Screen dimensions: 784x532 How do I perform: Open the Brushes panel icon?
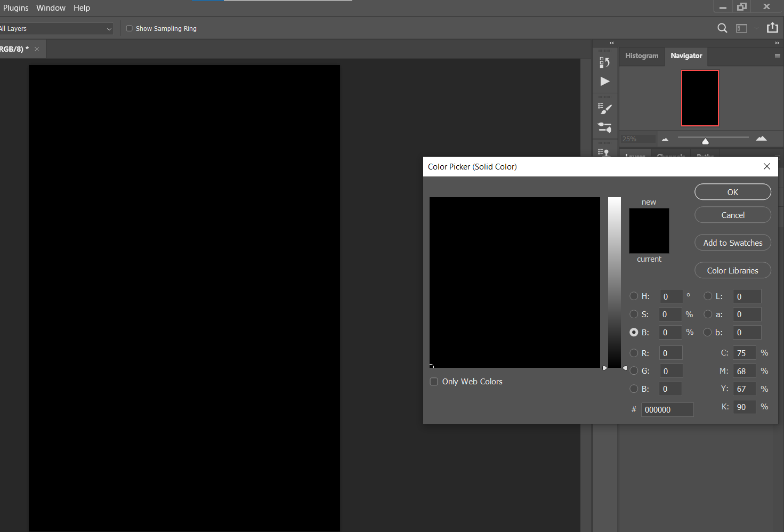(x=604, y=127)
